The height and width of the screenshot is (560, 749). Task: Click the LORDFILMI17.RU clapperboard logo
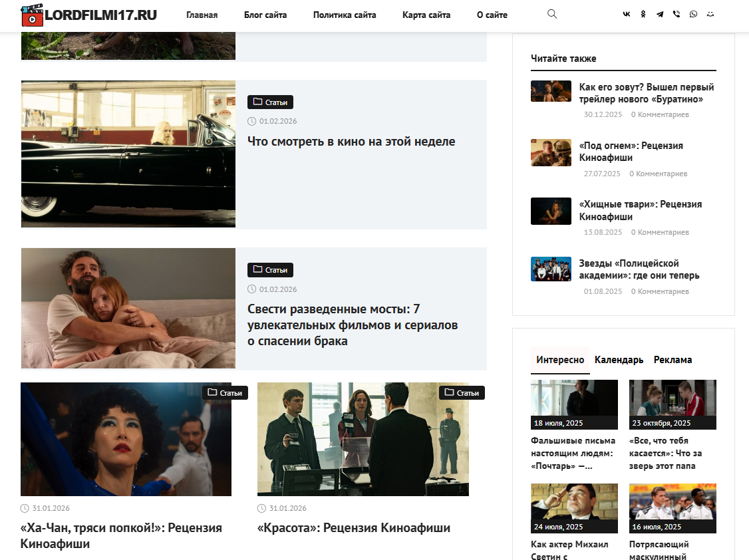coord(89,15)
